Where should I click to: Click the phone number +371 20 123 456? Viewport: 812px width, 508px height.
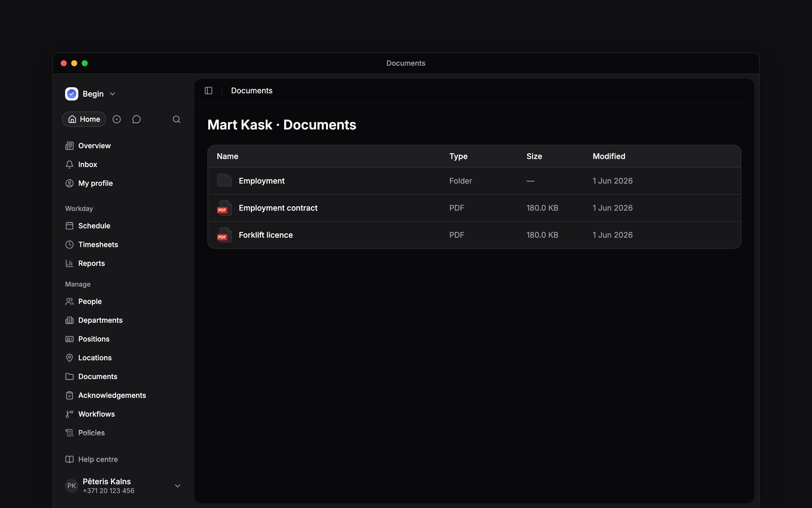click(108, 491)
